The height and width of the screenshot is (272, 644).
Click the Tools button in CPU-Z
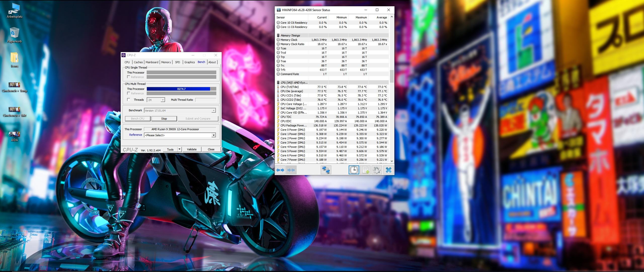170,149
